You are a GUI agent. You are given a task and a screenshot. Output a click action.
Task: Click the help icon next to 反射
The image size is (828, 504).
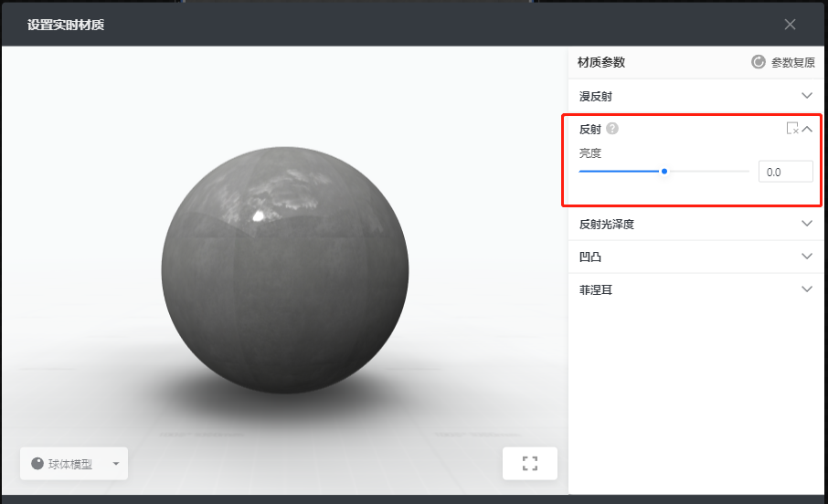point(612,128)
